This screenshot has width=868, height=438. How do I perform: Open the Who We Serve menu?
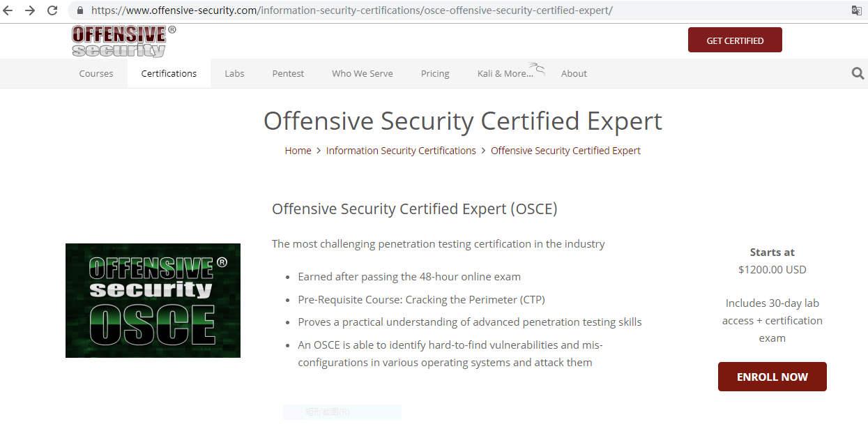tap(363, 73)
